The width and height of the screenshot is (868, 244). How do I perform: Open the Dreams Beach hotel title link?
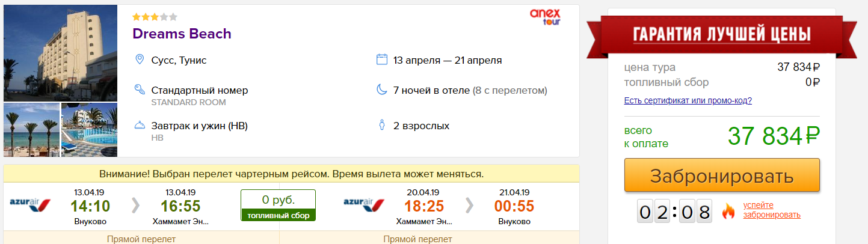click(x=182, y=34)
